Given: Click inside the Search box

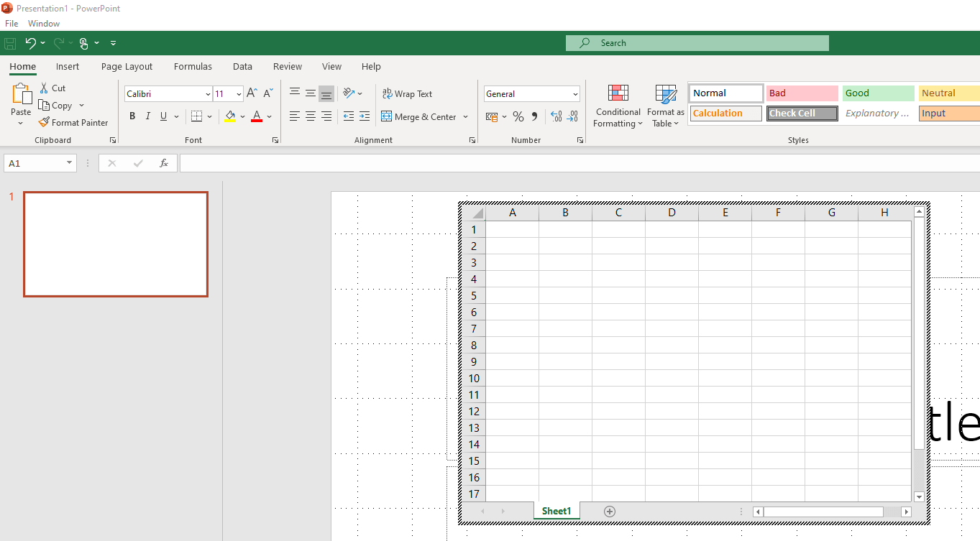Looking at the screenshot, I should pos(697,42).
